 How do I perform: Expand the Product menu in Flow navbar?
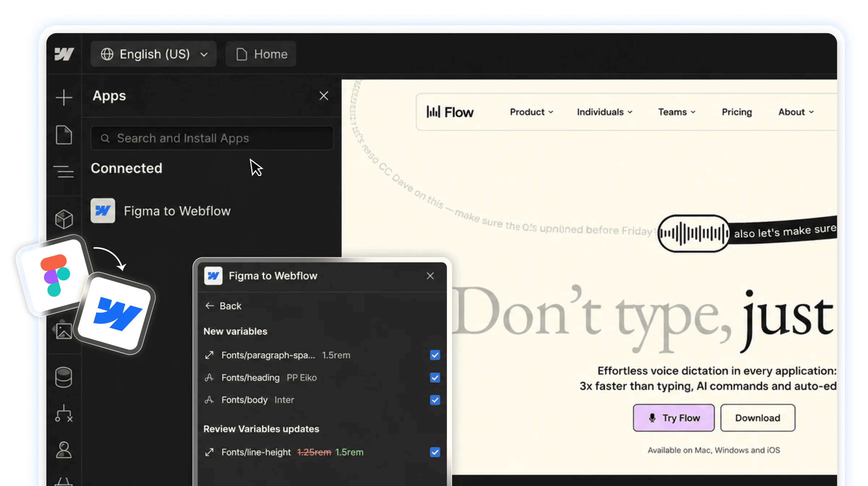pos(532,112)
